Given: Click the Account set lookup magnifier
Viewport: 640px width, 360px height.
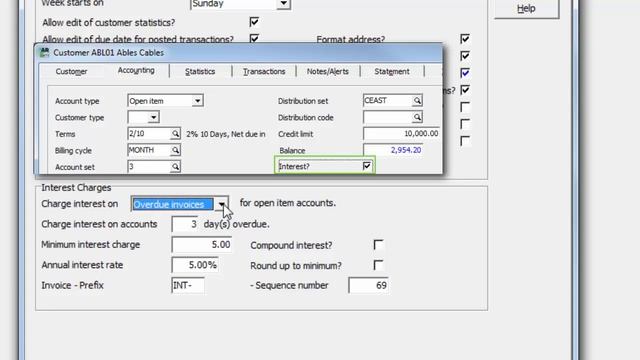Looking at the screenshot, I should click(x=175, y=167).
